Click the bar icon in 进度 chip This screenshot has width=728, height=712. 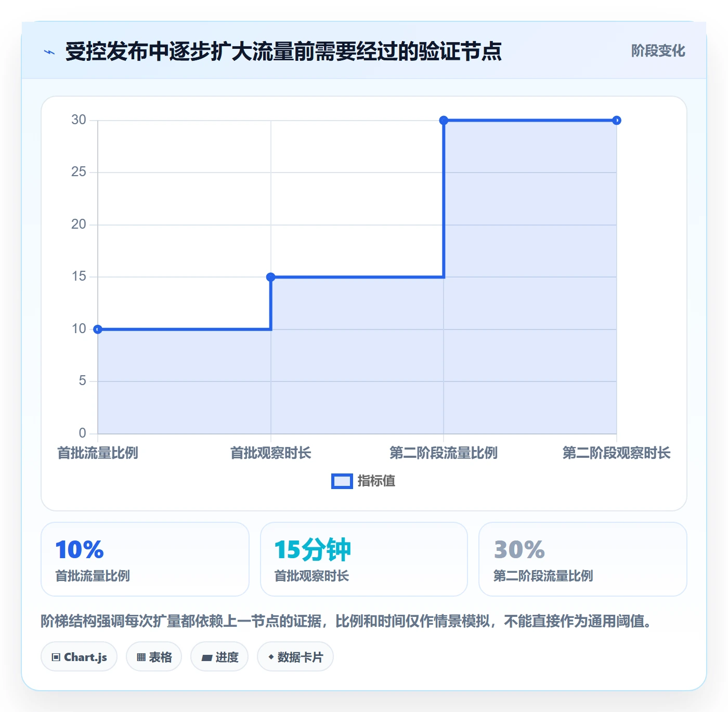tap(206, 658)
